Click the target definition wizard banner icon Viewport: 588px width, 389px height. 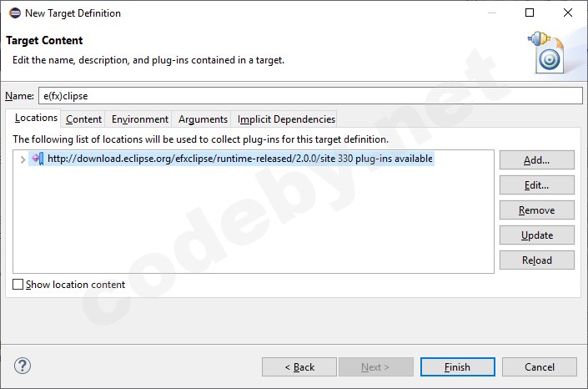(x=545, y=50)
